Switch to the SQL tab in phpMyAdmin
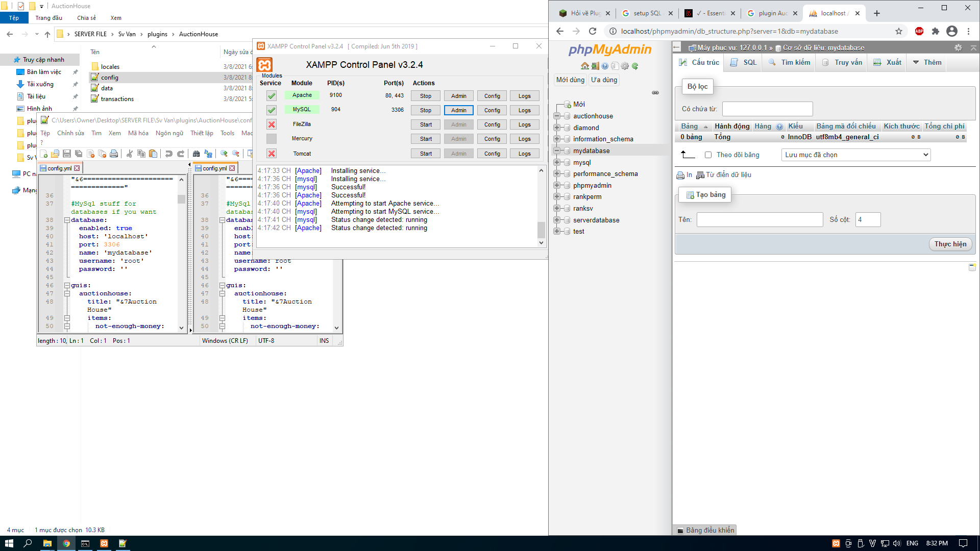 click(743, 62)
